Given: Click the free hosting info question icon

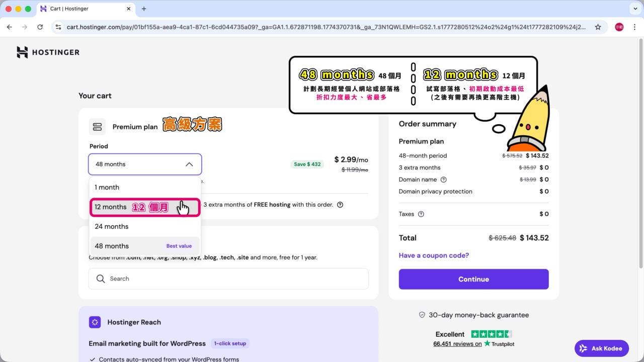Looking at the screenshot, I should (x=340, y=205).
